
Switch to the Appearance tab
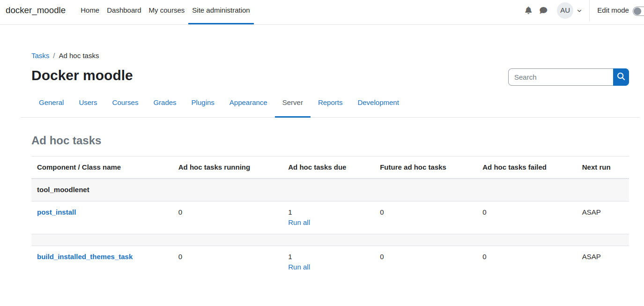tap(248, 103)
